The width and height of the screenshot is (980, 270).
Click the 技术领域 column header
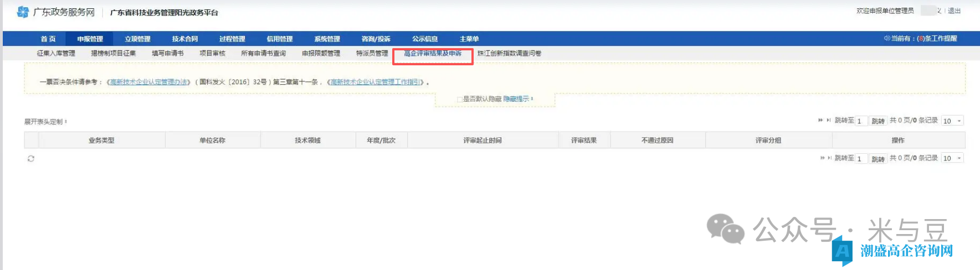tap(307, 140)
